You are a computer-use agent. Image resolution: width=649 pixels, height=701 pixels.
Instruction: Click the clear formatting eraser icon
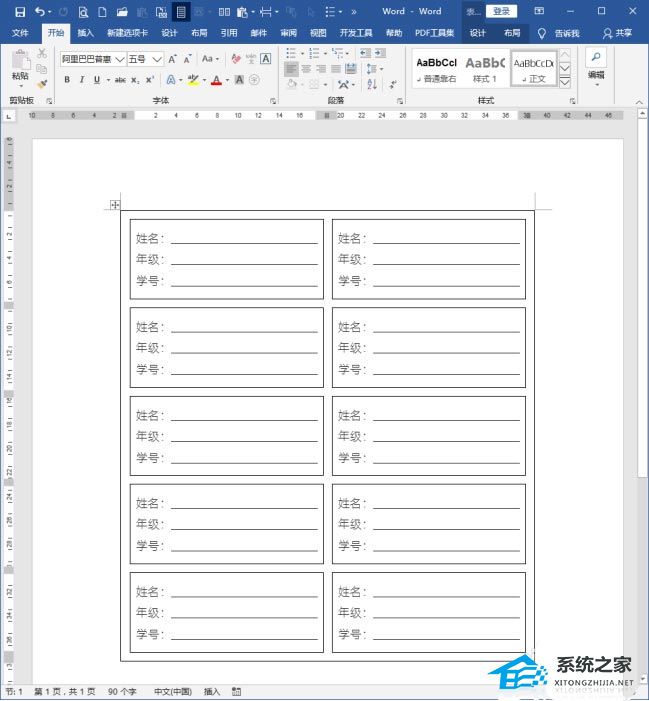coord(236,59)
